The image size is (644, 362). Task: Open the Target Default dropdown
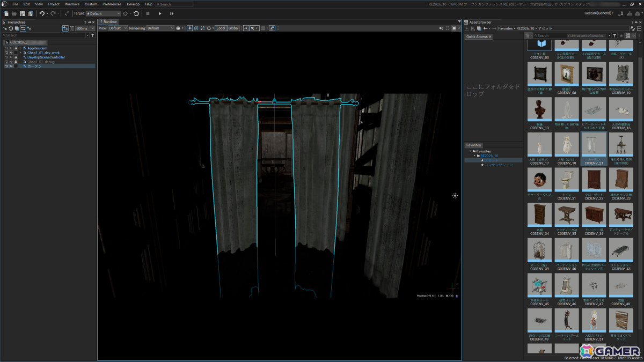tap(103, 13)
